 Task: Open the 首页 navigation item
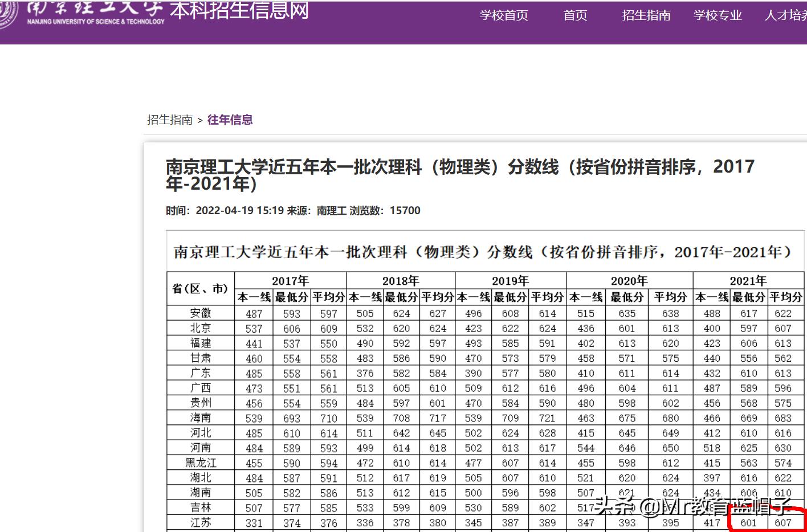574,15
